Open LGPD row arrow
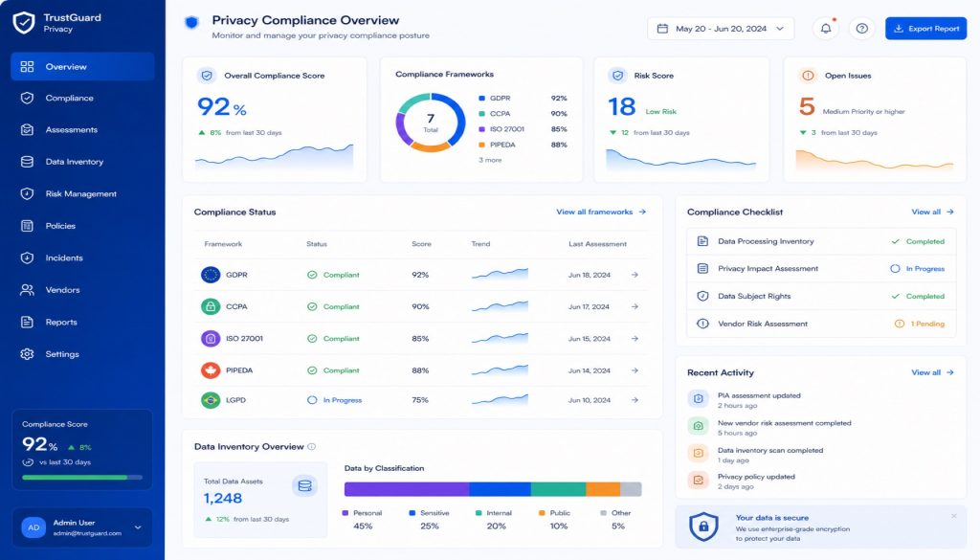 (635, 400)
